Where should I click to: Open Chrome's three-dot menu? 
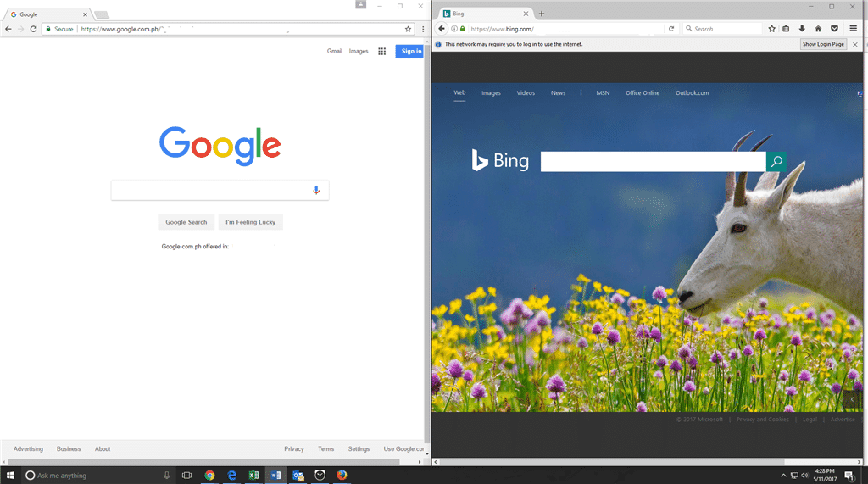pos(423,29)
